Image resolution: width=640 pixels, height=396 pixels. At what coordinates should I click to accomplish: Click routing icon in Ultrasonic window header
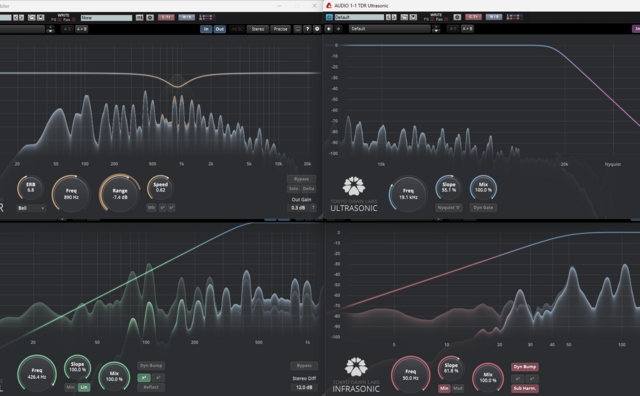pos(514,17)
